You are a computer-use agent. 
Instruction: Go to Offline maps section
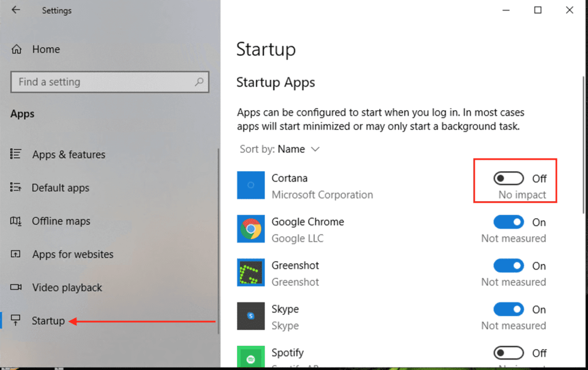pos(61,221)
